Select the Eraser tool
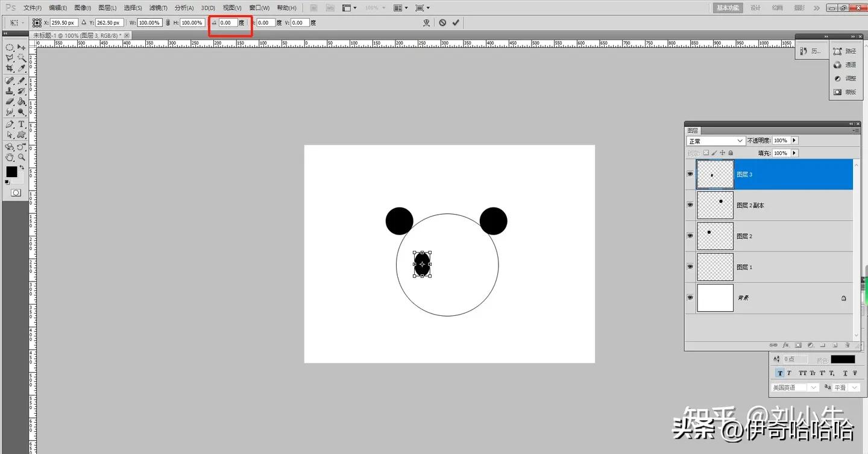 click(10, 101)
